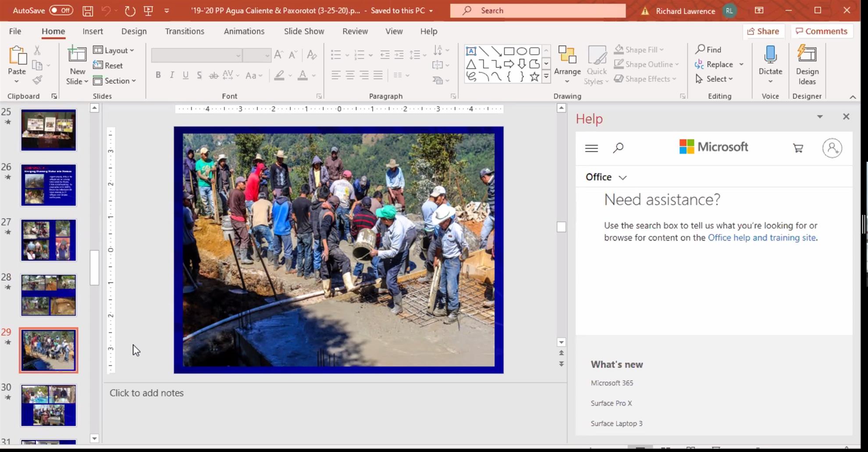
Task: Toggle Bold formatting button
Action: pos(158,75)
